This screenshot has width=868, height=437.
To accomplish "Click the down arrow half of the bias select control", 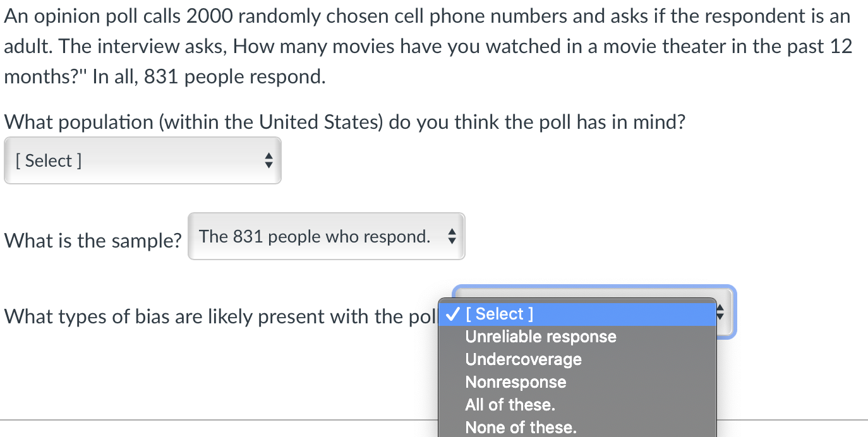I will tap(719, 317).
